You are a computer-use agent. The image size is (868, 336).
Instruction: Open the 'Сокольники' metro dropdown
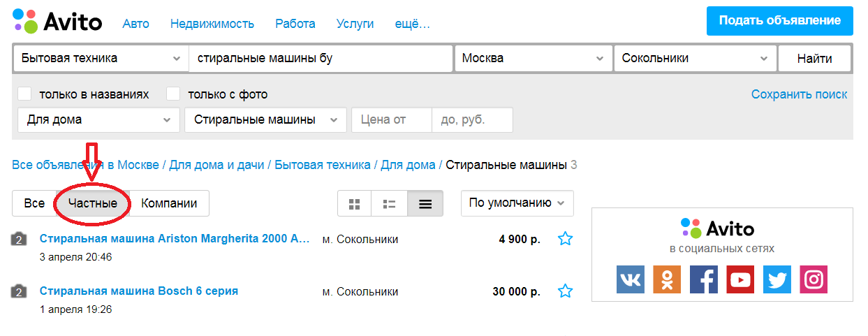pyautogui.click(x=695, y=58)
